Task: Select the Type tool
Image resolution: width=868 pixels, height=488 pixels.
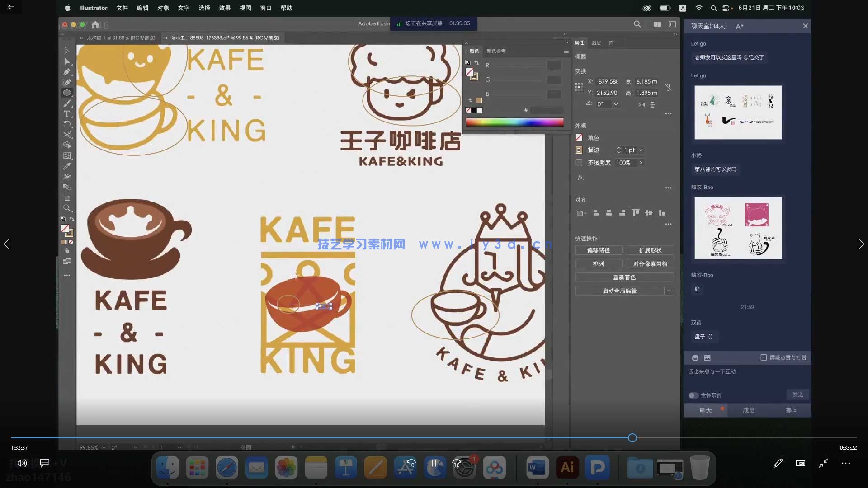Action: pos(67,113)
